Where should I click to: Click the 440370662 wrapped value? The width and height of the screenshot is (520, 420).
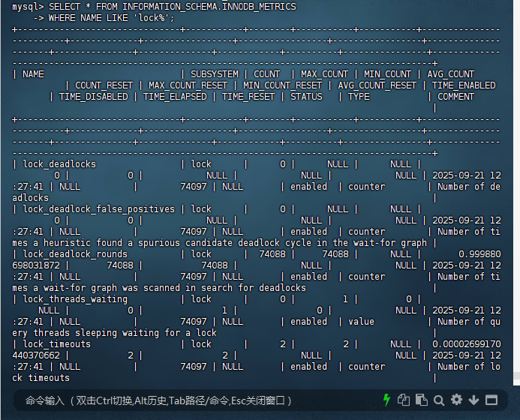click(36, 355)
